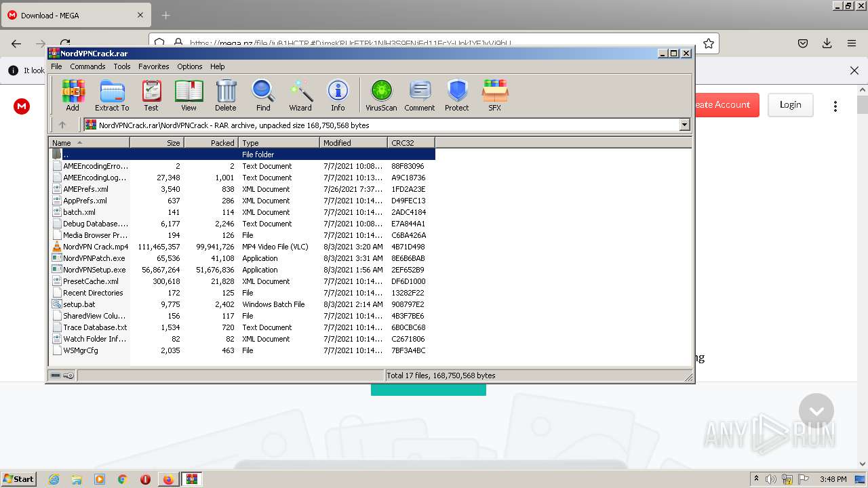Select the AppPrefs.xml file
868x488 pixels.
tap(85, 201)
